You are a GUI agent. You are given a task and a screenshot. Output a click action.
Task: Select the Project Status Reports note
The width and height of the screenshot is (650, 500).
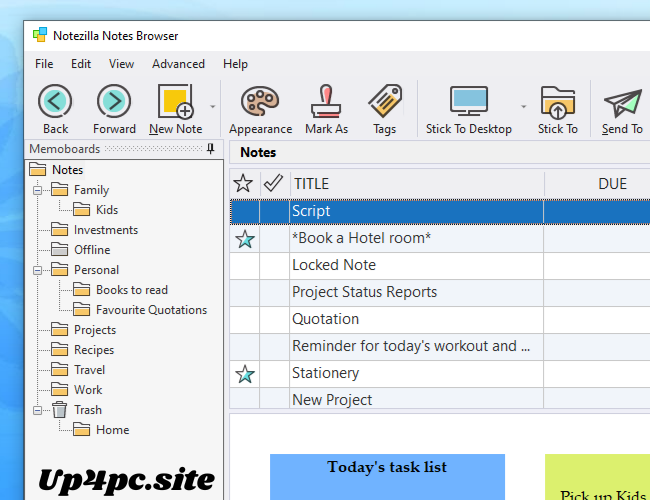[x=364, y=292]
